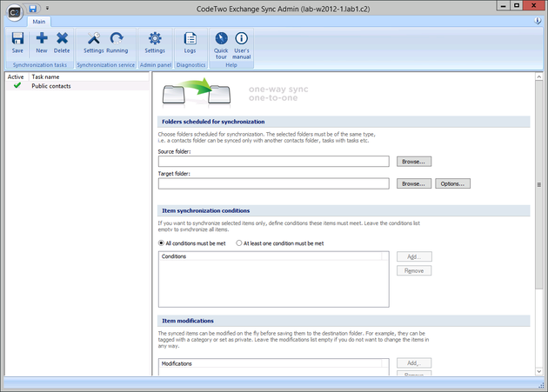Browse for the Source folder

[x=414, y=162]
